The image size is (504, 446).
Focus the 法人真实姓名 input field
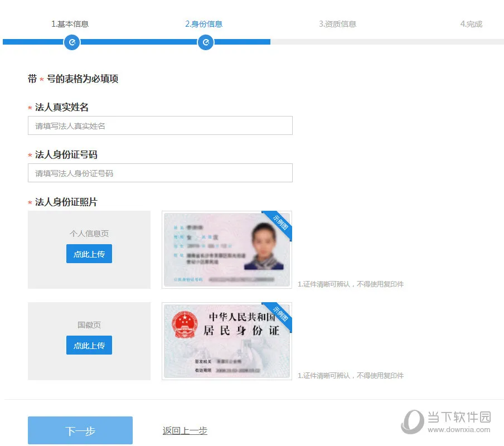tap(160, 125)
